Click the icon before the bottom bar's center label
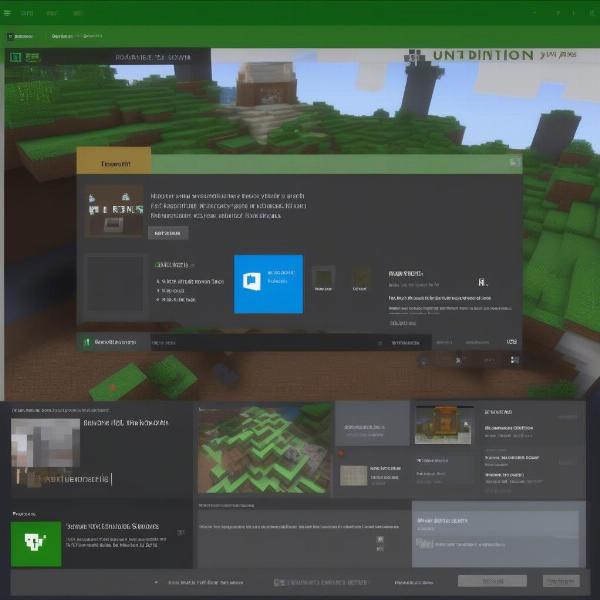This screenshot has height=600, width=600. [279, 582]
